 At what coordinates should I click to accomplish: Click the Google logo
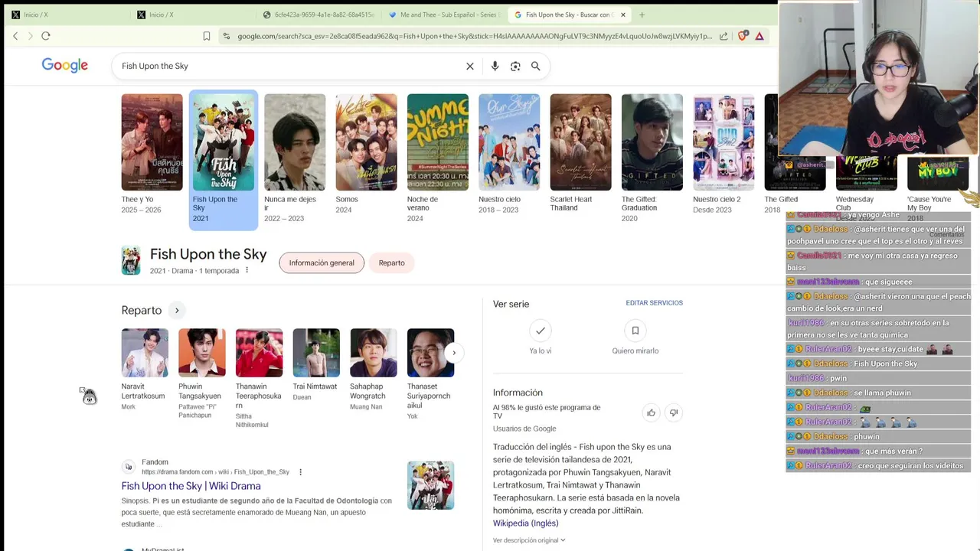click(65, 66)
